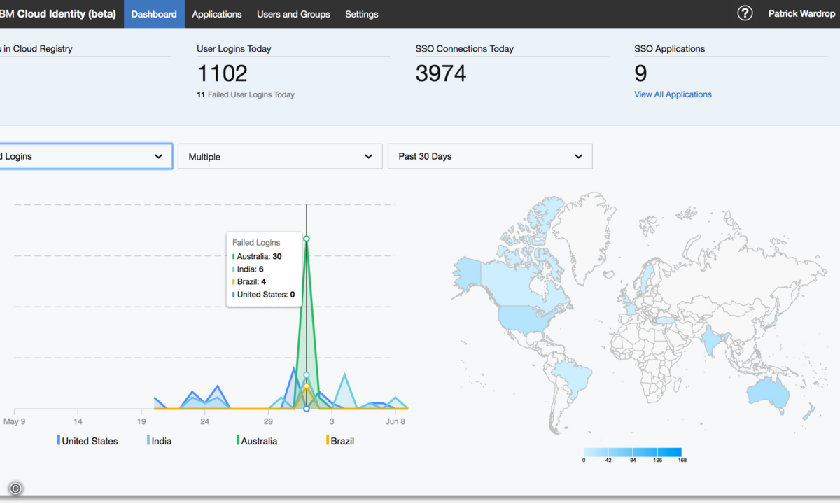The width and height of the screenshot is (840, 504).
Task: Open the Multiple countries dropdown
Action: 280,156
